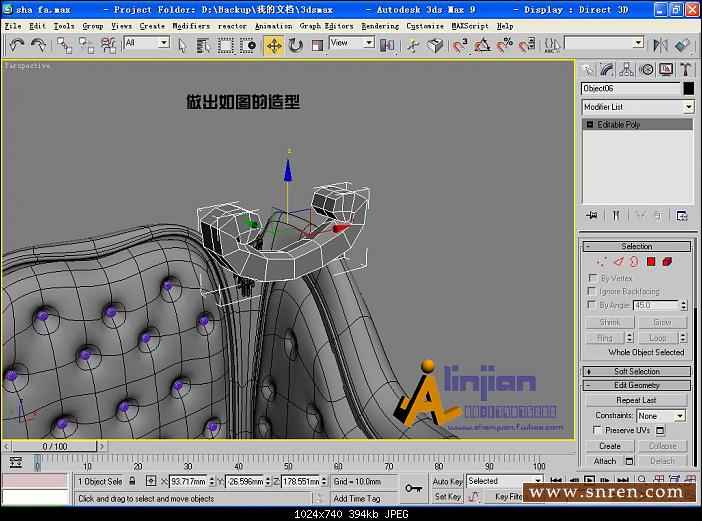702x521 pixels.
Task: Select the Move tool in toolbar
Action: 274,45
